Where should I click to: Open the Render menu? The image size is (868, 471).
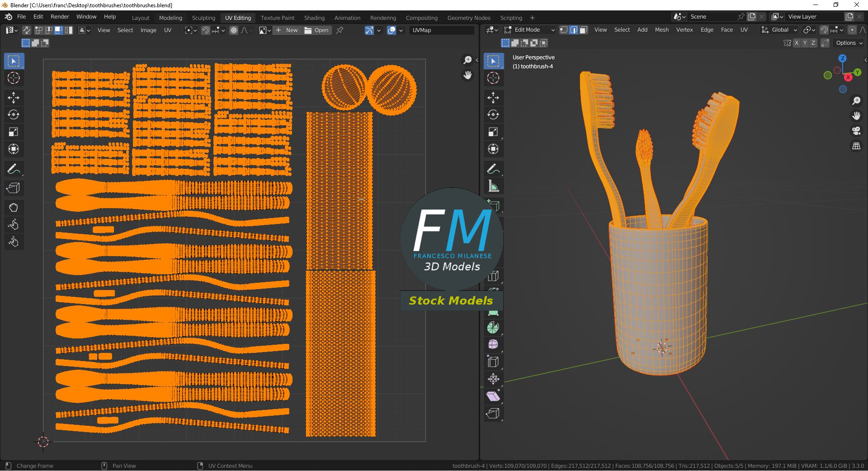click(x=60, y=17)
